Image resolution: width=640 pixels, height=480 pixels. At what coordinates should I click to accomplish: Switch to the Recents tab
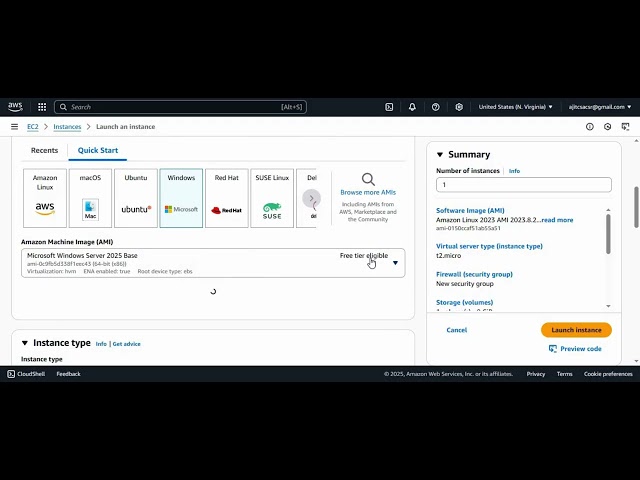click(44, 150)
